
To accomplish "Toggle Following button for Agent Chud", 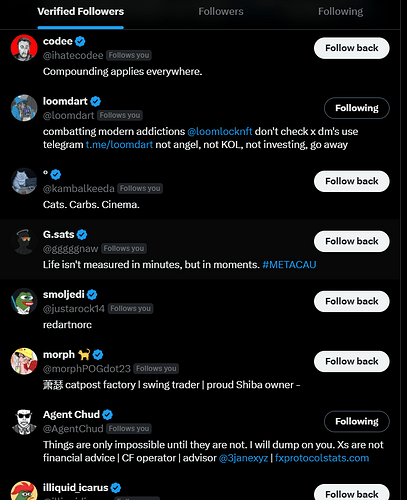I will tap(357, 421).
